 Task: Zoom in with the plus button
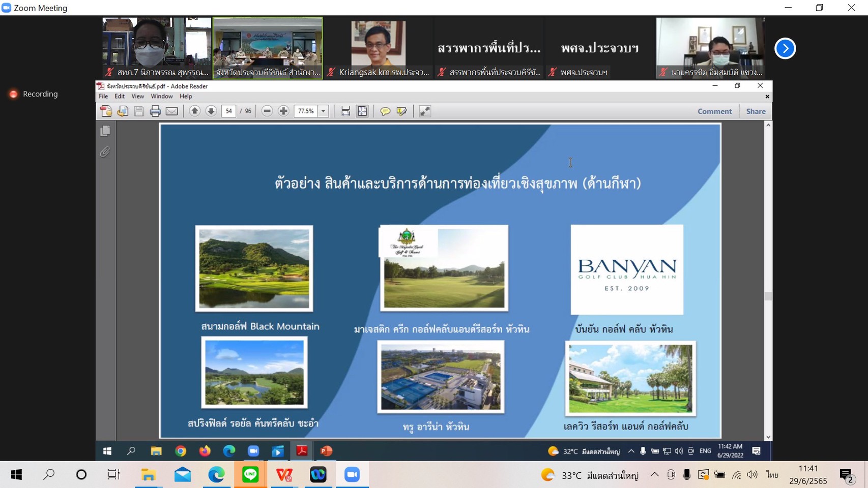[x=283, y=111]
